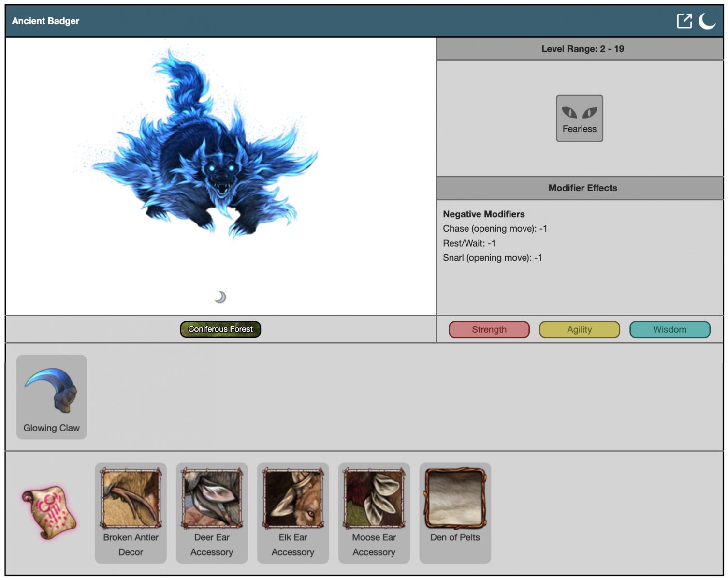Click the Coniferous Forest biome tag
The height and width of the screenshot is (580, 728).
pyautogui.click(x=220, y=329)
